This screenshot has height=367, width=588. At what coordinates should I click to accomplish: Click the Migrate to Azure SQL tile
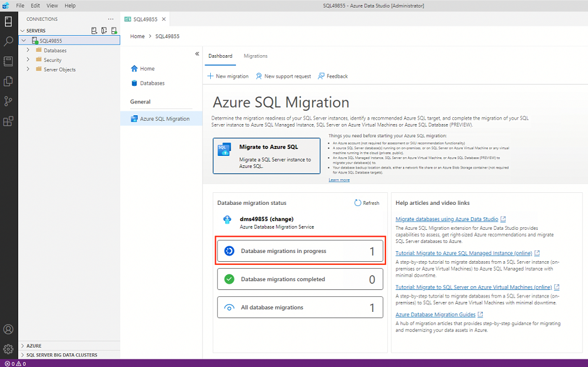coord(266,156)
